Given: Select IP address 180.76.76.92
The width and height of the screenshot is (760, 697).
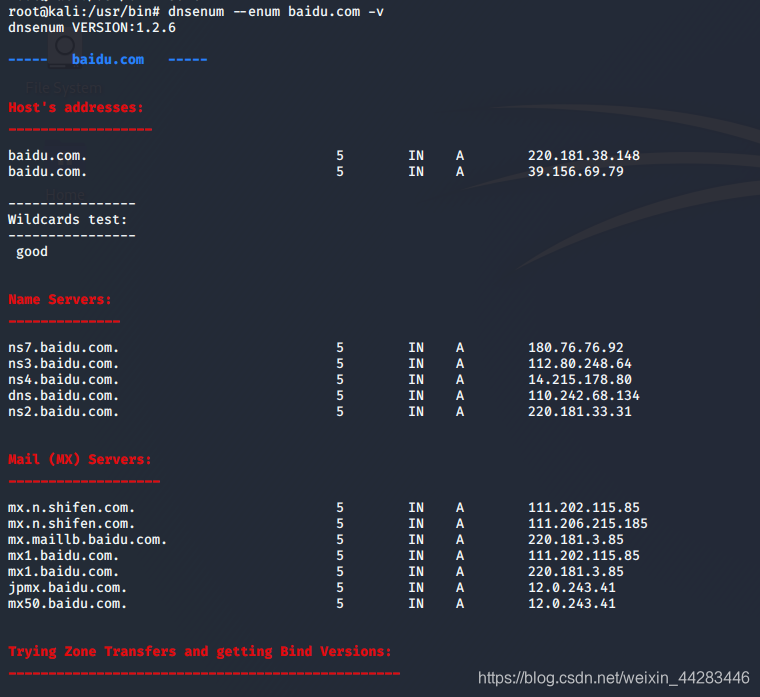Looking at the screenshot, I should tap(575, 348).
